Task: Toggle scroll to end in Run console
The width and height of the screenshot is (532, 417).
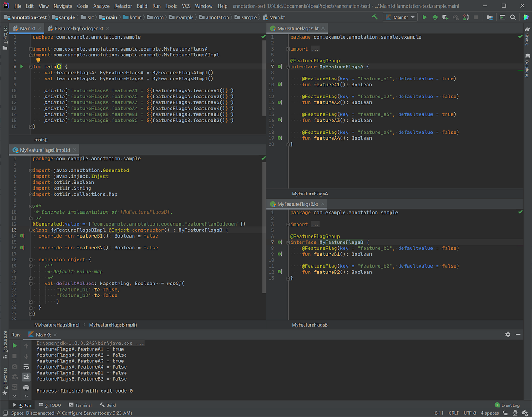Action: [26, 377]
